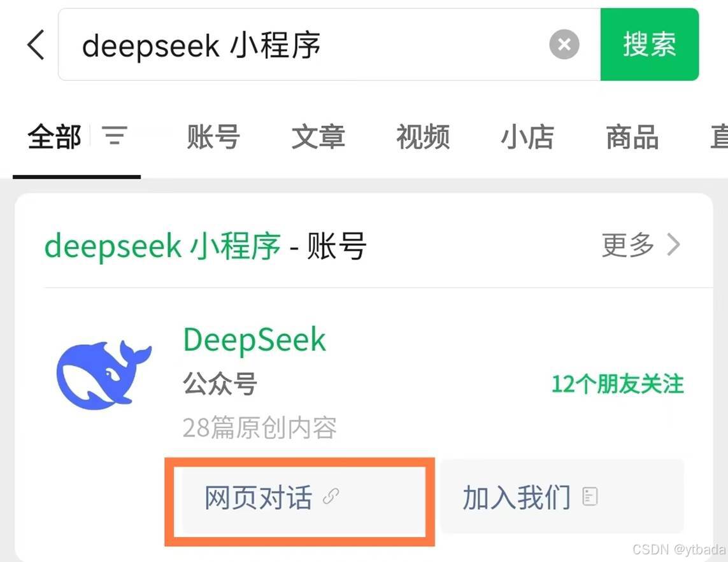The width and height of the screenshot is (728, 562).
Task: Click the document icon beside 加入我们
Action: (590, 496)
